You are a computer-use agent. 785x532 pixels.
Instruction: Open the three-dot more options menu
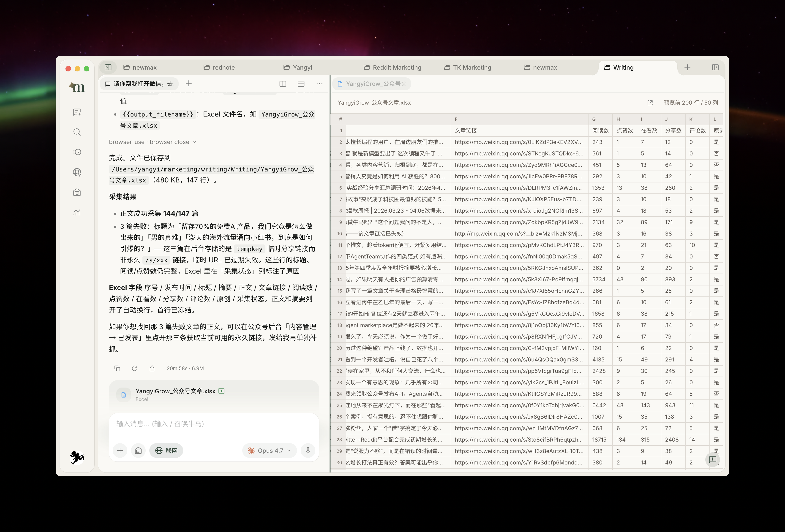tap(319, 84)
